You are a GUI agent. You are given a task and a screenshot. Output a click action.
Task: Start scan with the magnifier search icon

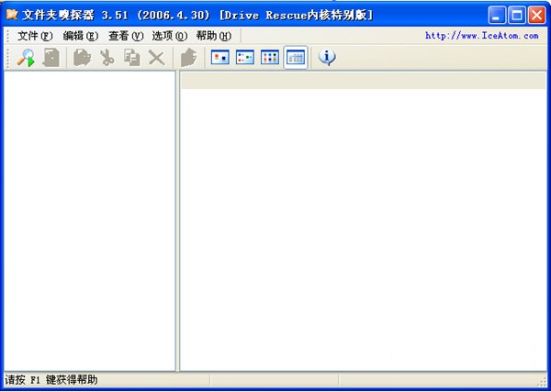[x=26, y=57]
